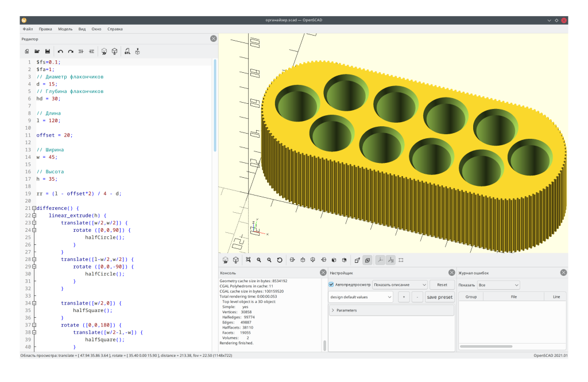Screen dimensions: 588x382
Task: Toggle the Show Axes button
Action: coord(380,260)
